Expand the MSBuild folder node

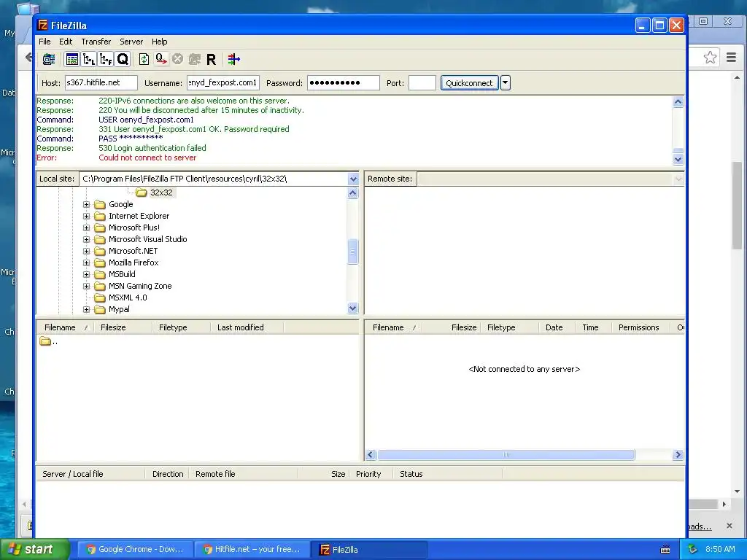tap(86, 274)
